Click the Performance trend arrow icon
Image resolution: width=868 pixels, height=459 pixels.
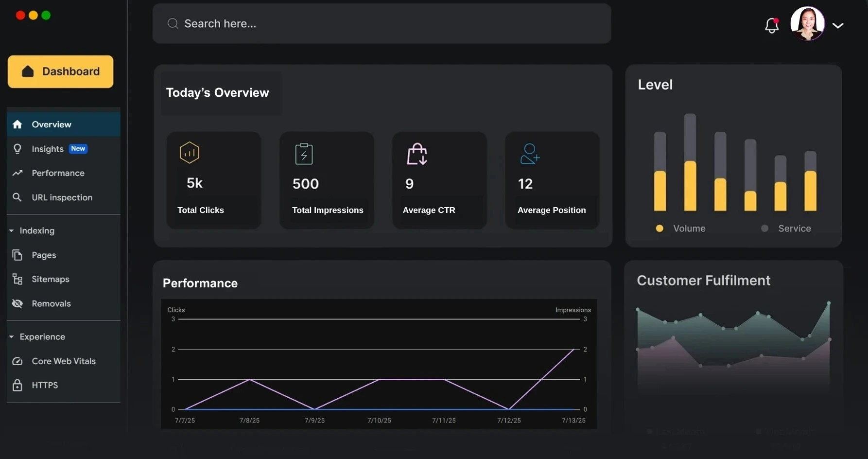point(17,173)
